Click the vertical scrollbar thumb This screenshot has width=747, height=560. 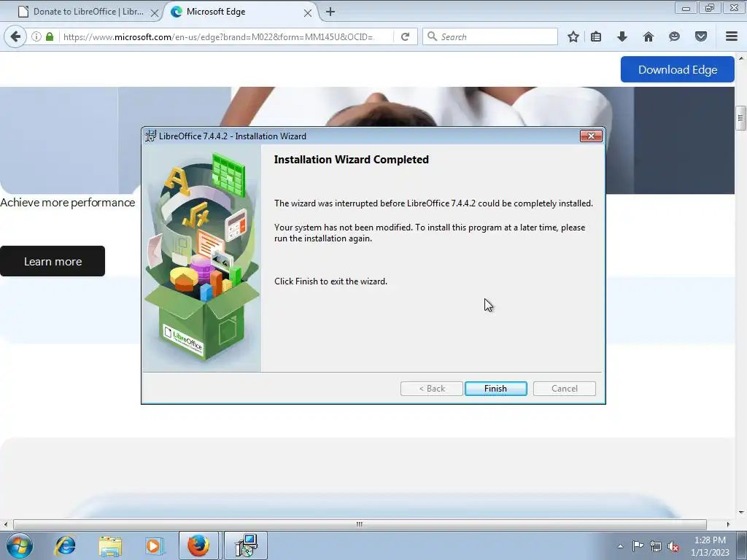[741, 118]
